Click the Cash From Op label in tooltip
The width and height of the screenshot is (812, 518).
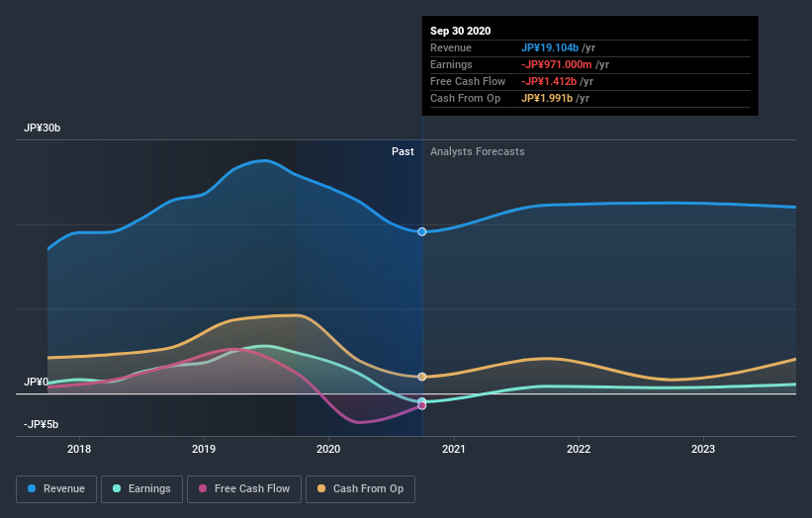tap(465, 98)
